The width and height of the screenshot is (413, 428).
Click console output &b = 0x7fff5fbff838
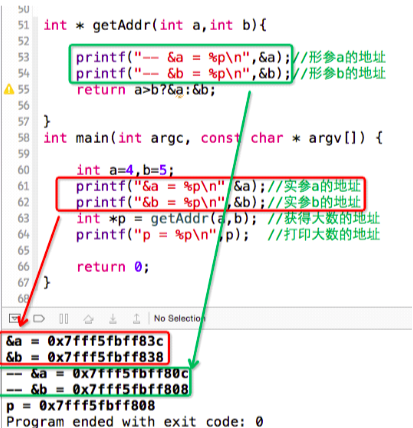[85, 357]
